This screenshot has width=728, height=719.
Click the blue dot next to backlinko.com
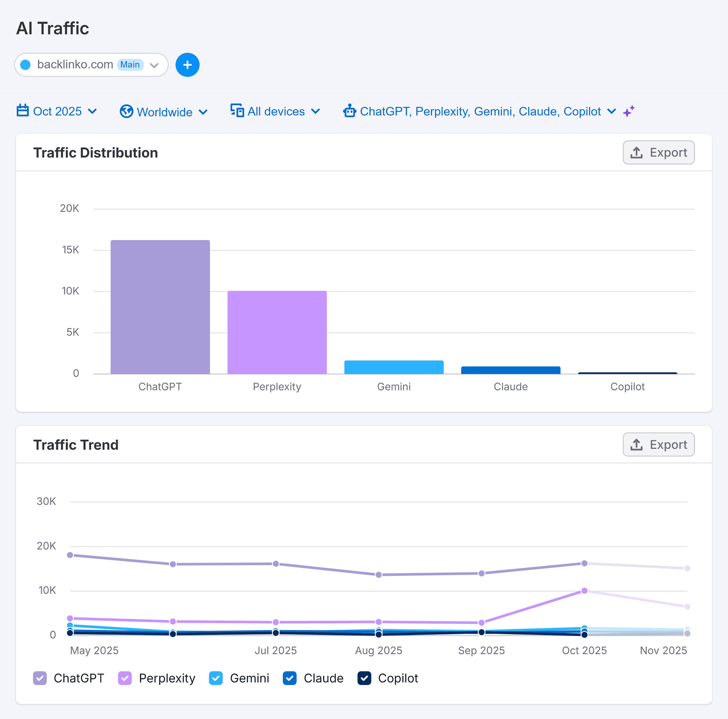coord(25,64)
